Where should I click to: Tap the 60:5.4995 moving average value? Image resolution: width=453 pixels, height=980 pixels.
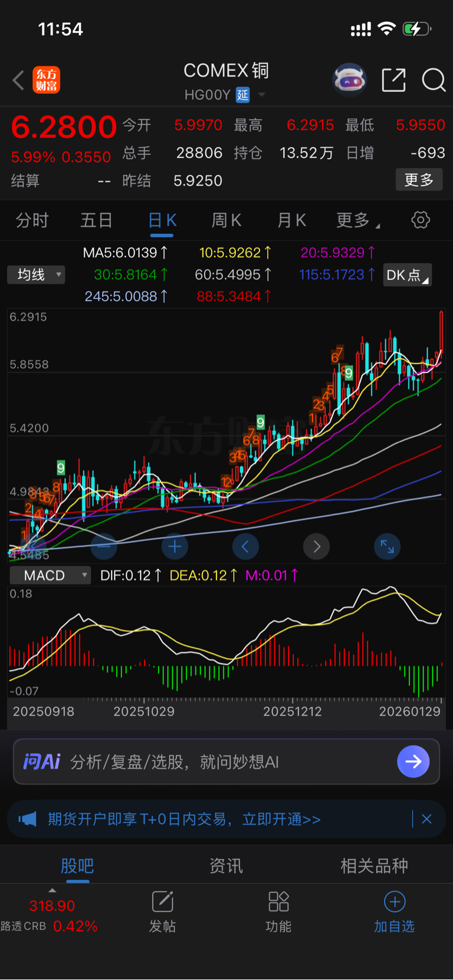(x=234, y=275)
